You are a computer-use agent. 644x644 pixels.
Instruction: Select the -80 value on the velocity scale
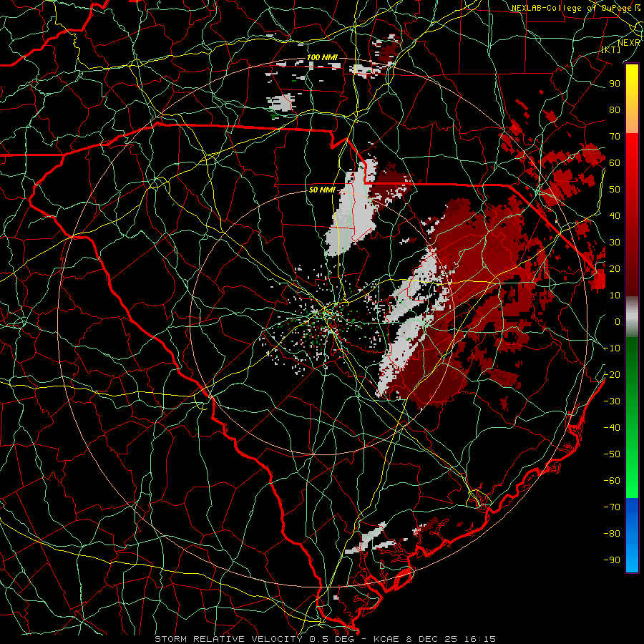pyautogui.click(x=612, y=534)
